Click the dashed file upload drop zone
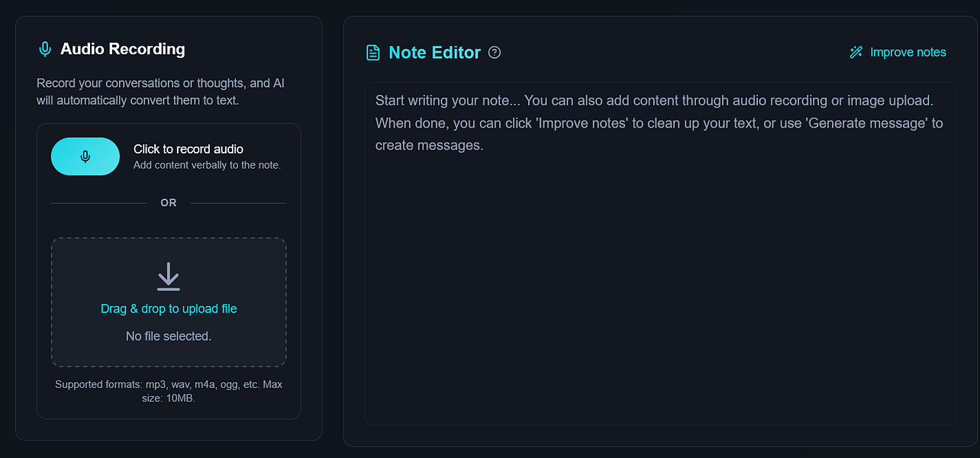This screenshot has width=980, height=458. (x=169, y=302)
